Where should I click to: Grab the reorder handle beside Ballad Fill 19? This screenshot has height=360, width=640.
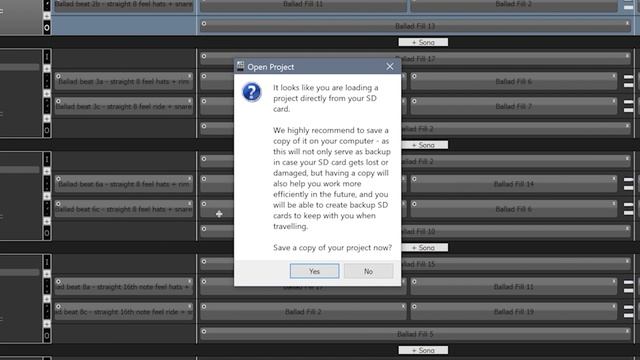[x=629, y=312]
